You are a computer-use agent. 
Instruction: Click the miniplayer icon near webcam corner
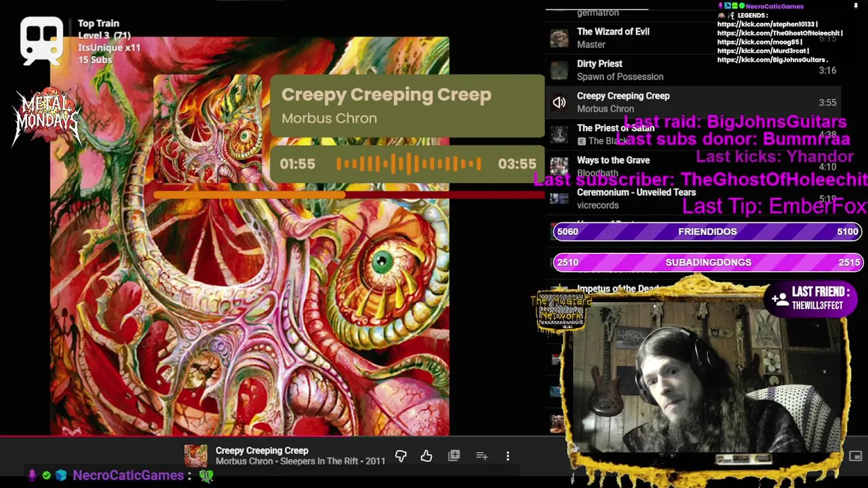pos(855,456)
